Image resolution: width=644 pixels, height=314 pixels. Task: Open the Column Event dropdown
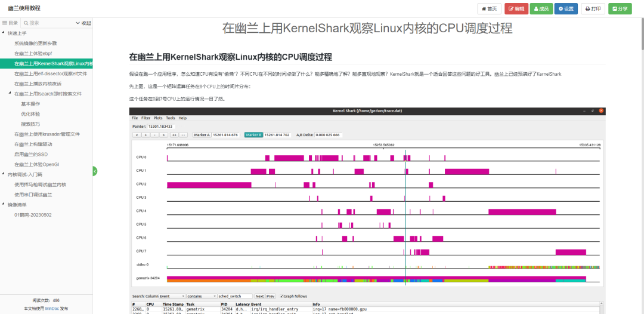pos(172,296)
